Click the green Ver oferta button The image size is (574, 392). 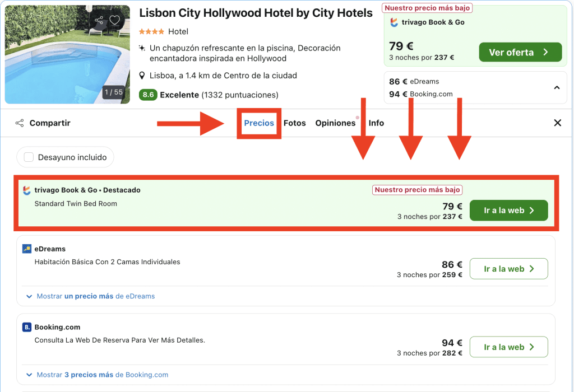520,53
